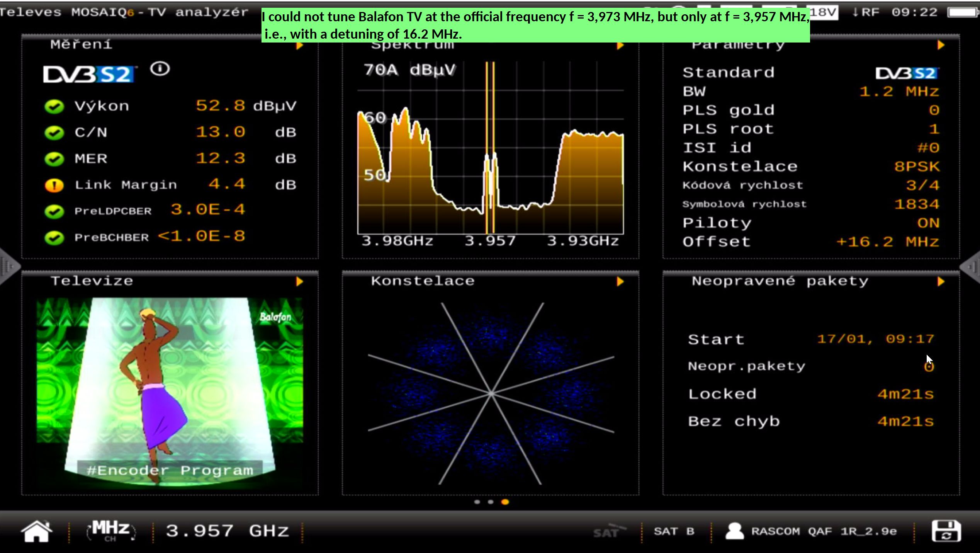Click the save floppy disk icon

point(946,531)
